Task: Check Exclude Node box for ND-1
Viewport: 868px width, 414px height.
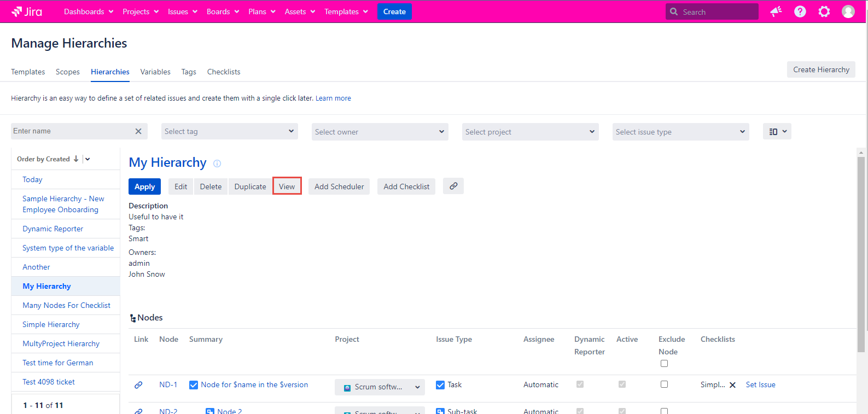Action: pos(664,384)
